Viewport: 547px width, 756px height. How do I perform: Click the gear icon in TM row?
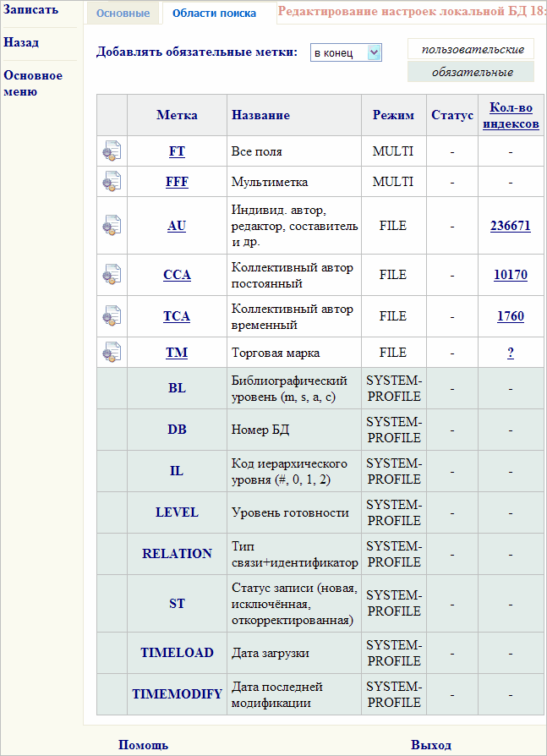click(112, 353)
